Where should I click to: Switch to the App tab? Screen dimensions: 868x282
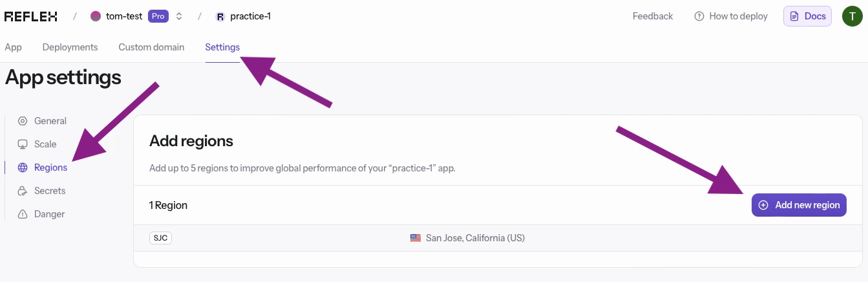click(x=13, y=47)
